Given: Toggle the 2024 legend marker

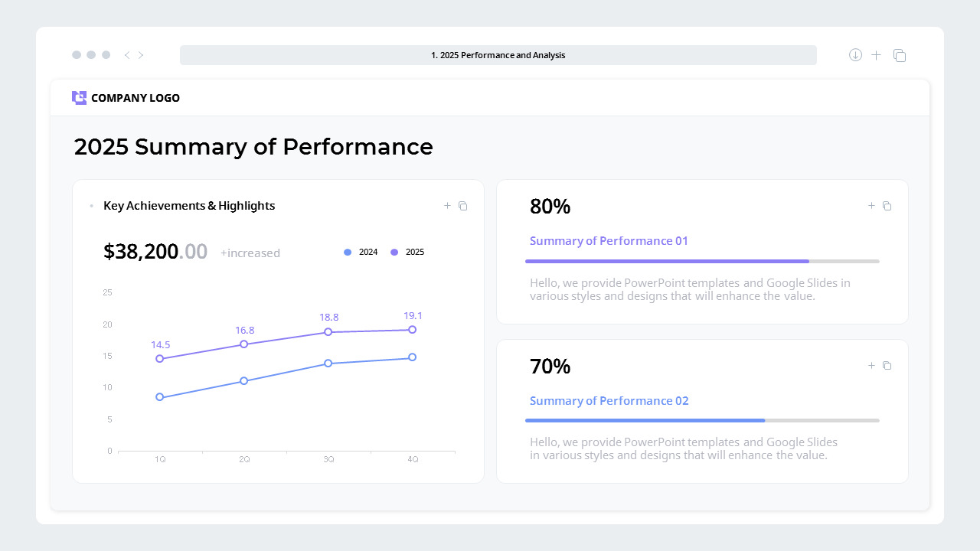Looking at the screenshot, I should [x=347, y=252].
